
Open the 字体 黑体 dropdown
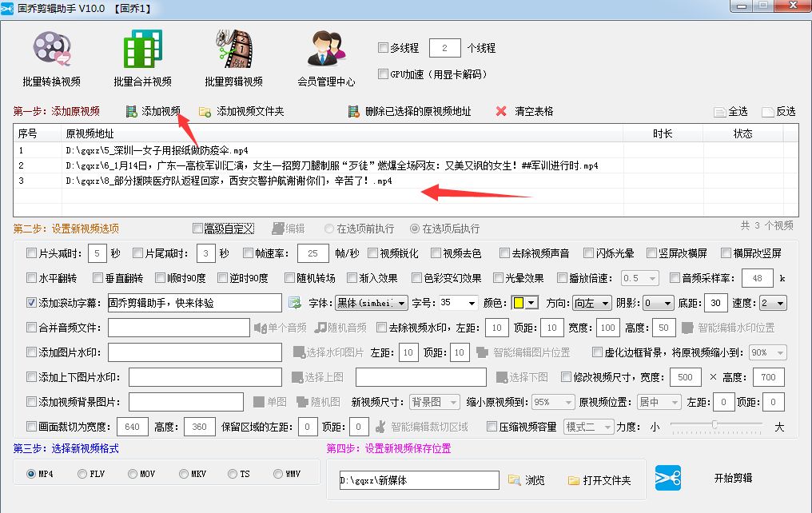372,303
